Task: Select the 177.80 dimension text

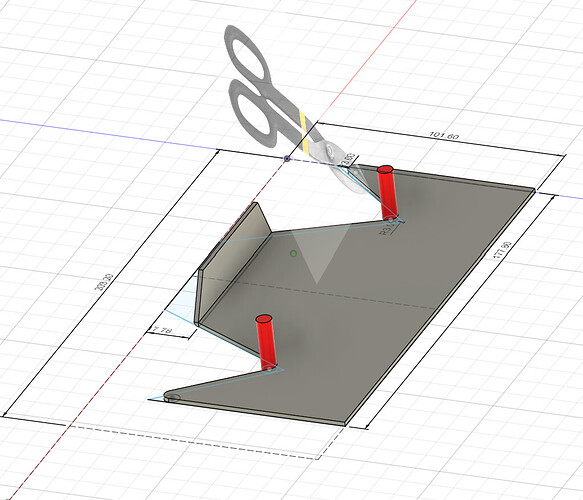Action: point(502,250)
